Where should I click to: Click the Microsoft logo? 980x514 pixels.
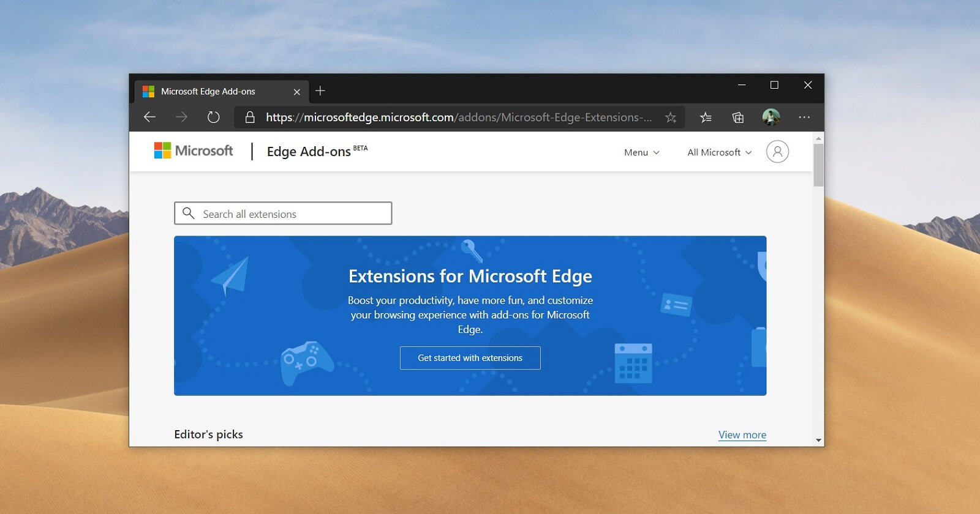(x=194, y=151)
